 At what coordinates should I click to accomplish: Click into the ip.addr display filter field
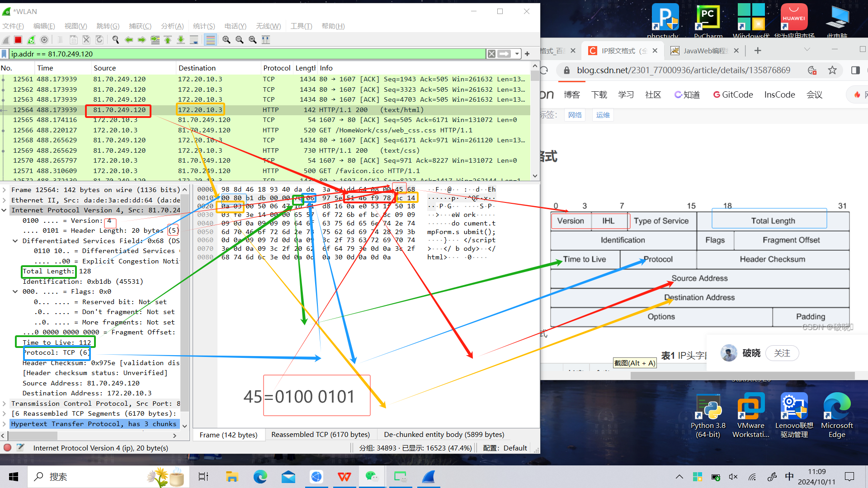pyautogui.click(x=247, y=54)
